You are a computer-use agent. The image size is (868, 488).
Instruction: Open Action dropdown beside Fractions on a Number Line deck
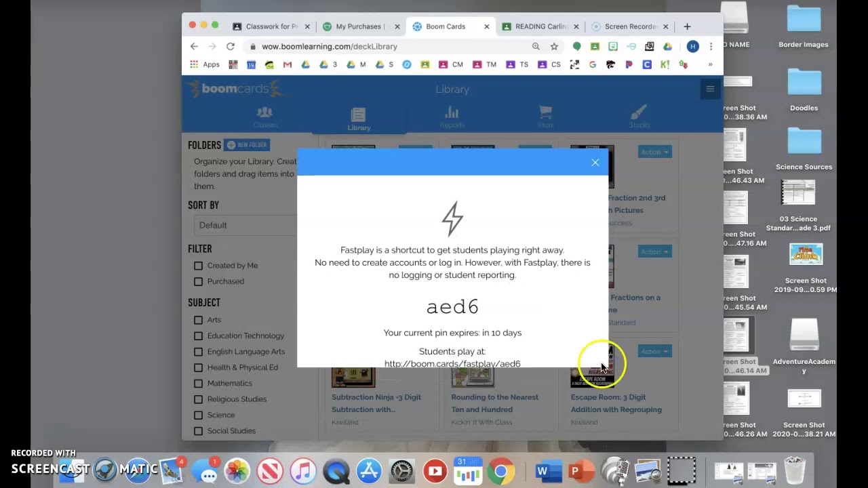[654, 251]
